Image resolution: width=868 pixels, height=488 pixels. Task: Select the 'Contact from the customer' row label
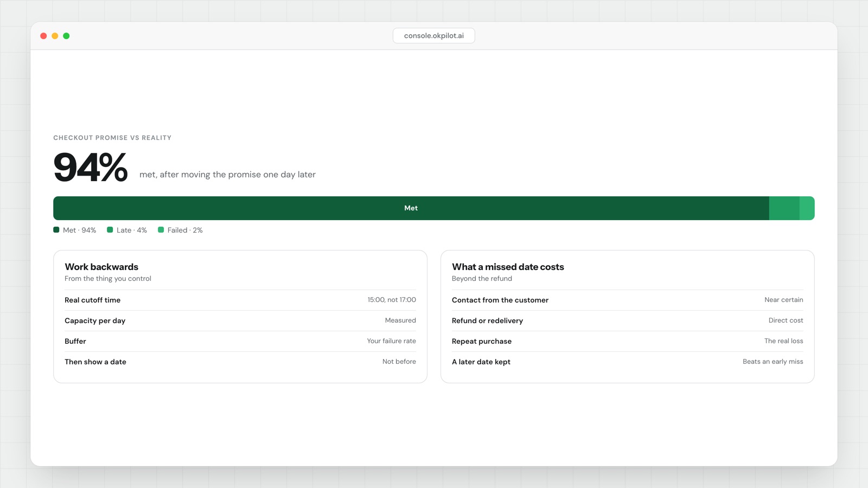point(500,300)
